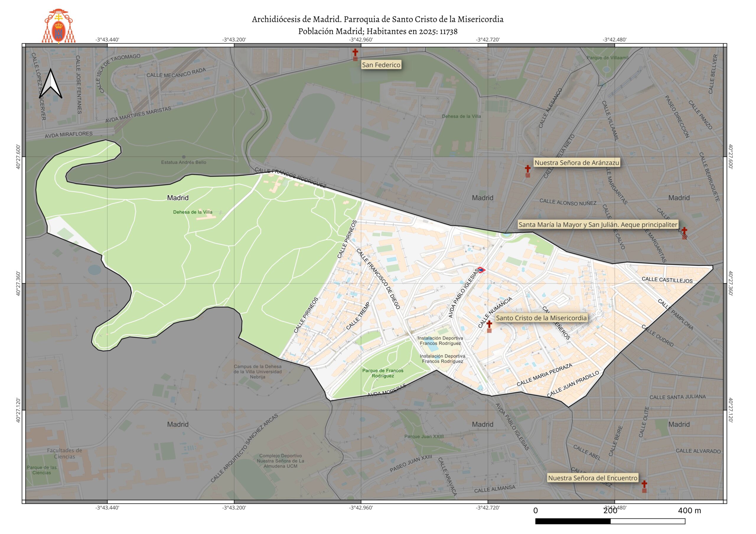Click the Estatua Andrés Bello point marker

point(184,157)
